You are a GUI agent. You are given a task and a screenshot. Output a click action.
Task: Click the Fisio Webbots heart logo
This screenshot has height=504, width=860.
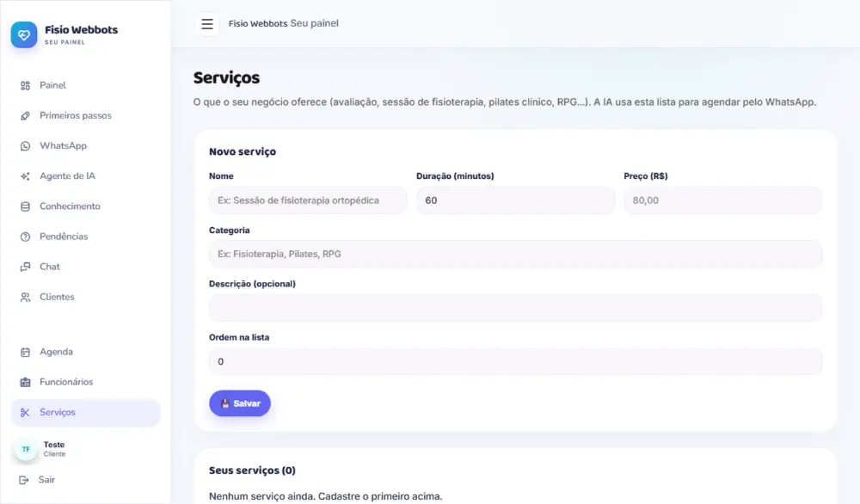tap(23, 34)
